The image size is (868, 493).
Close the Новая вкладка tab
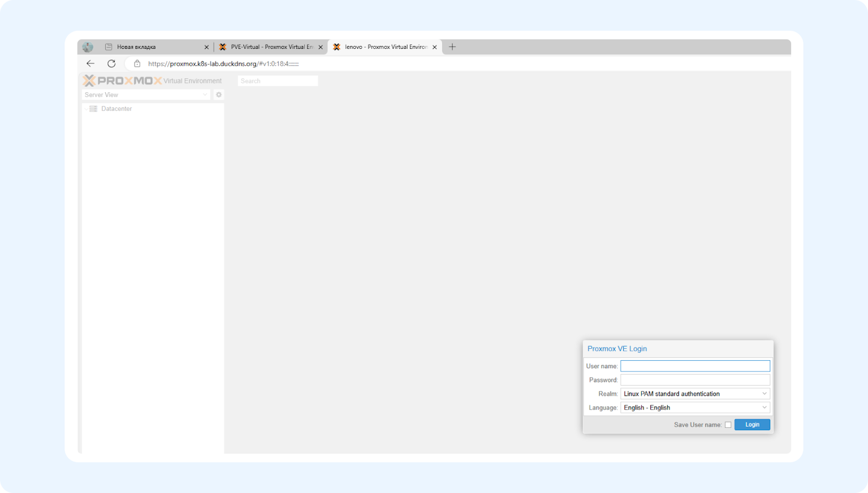point(206,47)
